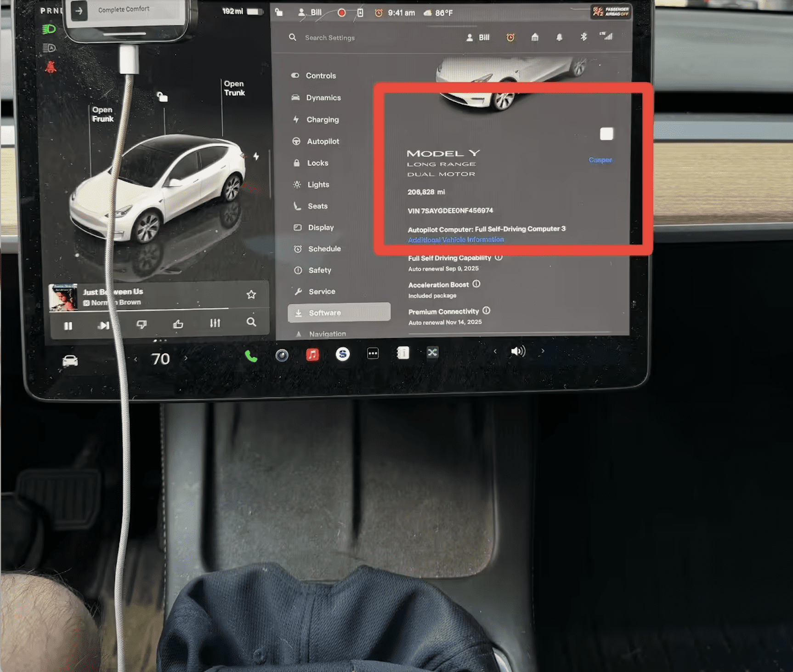Select the Software menu item

click(x=339, y=313)
